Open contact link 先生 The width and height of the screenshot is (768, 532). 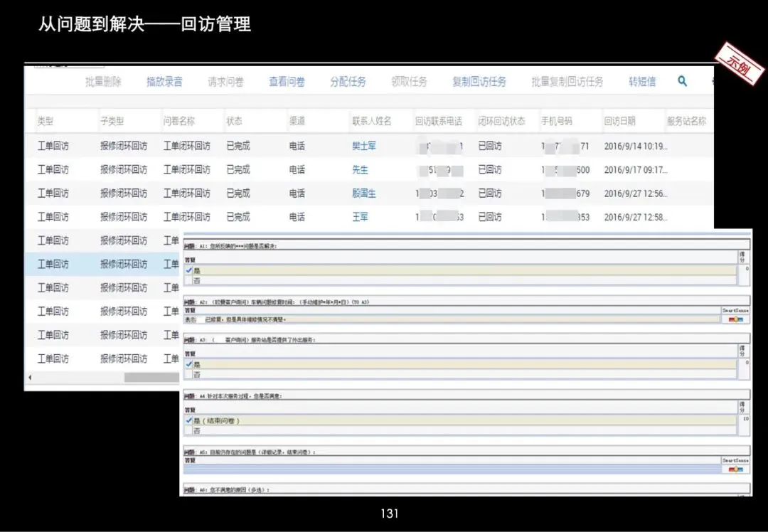click(360, 169)
